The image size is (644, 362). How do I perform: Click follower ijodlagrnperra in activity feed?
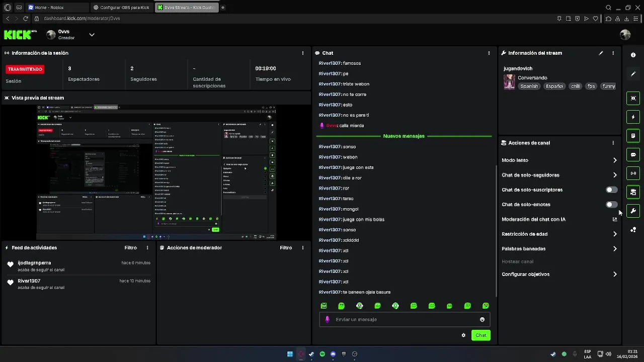tap(34, 263)
